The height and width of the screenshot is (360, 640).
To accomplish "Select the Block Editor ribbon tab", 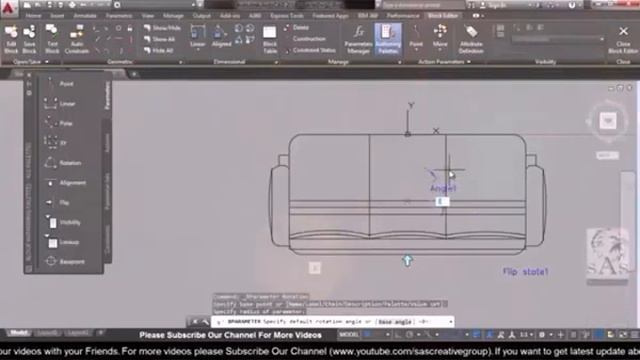I will click(443, 16).
